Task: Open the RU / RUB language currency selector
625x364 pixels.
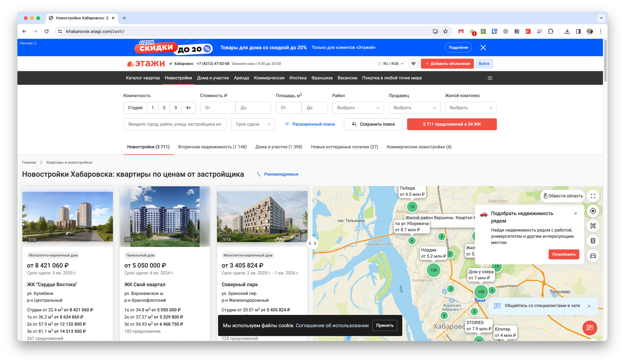Action: (391, 64)
